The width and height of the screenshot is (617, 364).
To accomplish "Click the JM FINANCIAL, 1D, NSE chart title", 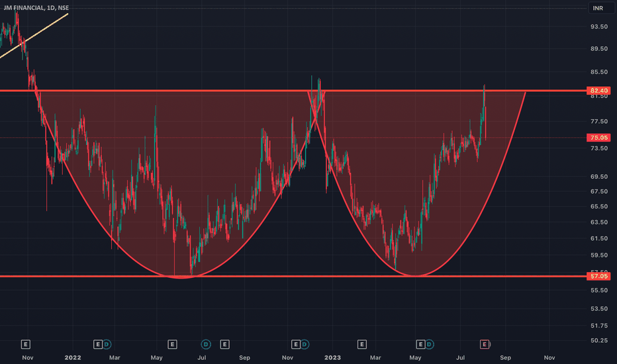I will (x=36, y=7).
